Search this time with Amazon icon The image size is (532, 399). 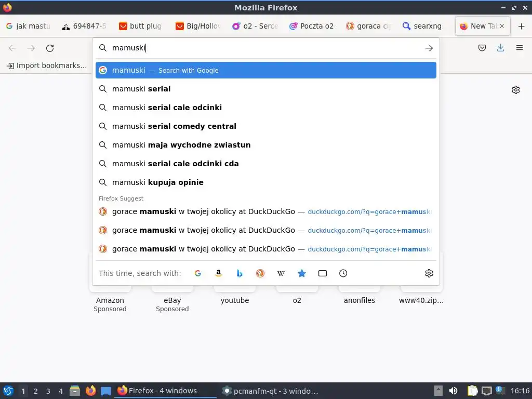[x=219, y=273]
